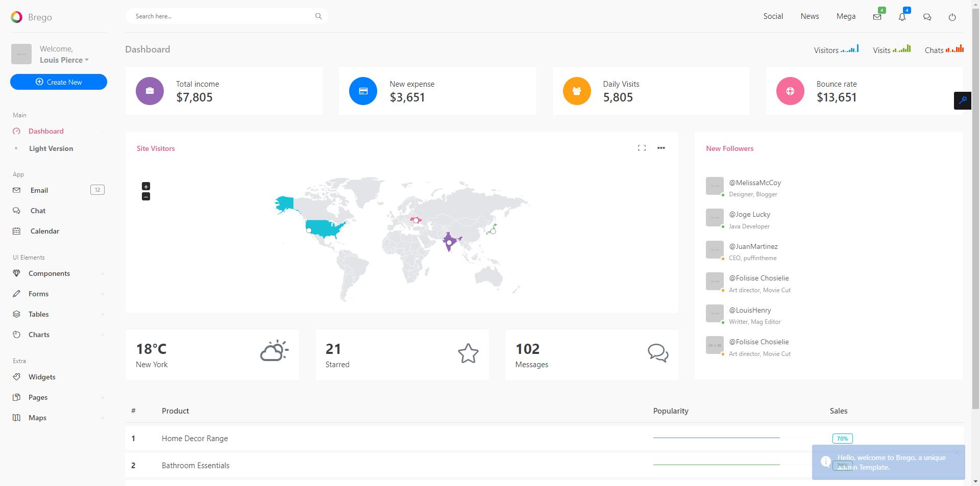Viewport: 980px width, 486px height.
Task: Zoom out on the visitors map
Action: tap(146, 196)
